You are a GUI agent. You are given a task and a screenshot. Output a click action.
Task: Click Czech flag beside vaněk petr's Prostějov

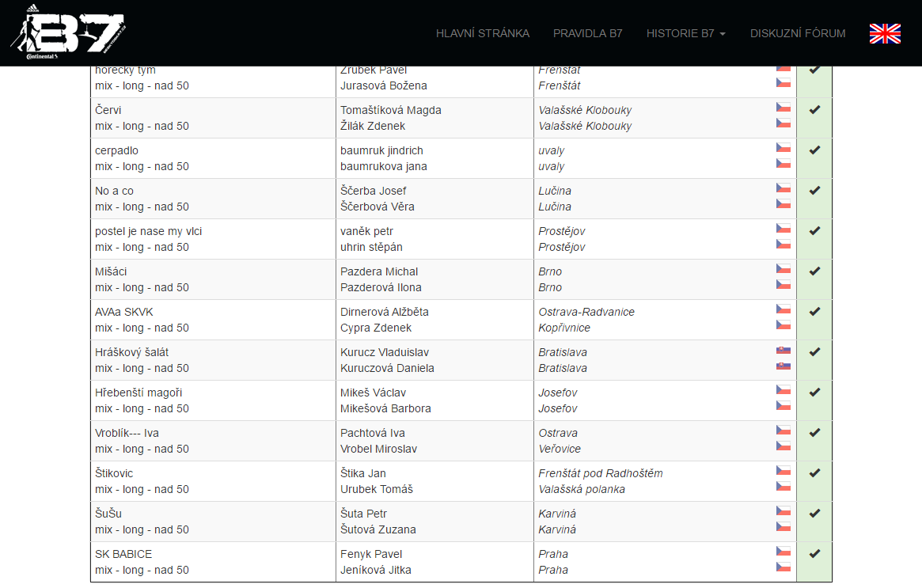(784, 229)
